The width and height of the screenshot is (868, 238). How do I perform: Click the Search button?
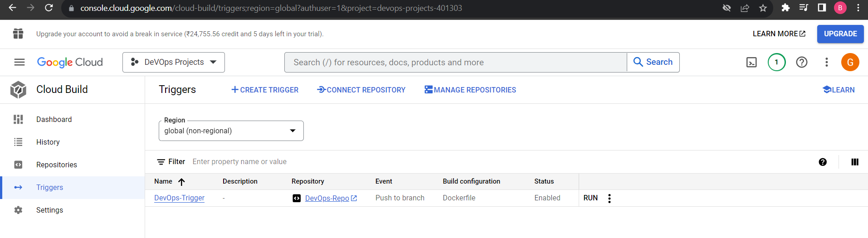point(653,62)
